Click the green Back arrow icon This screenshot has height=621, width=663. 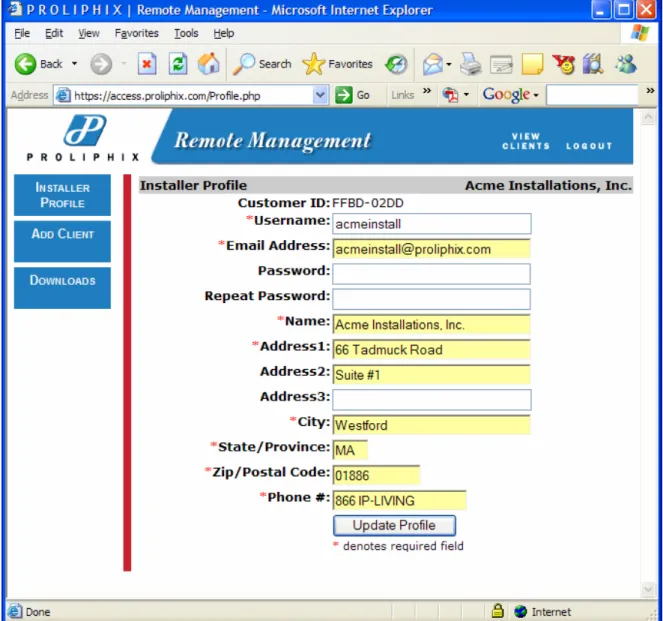click(25, 64)
